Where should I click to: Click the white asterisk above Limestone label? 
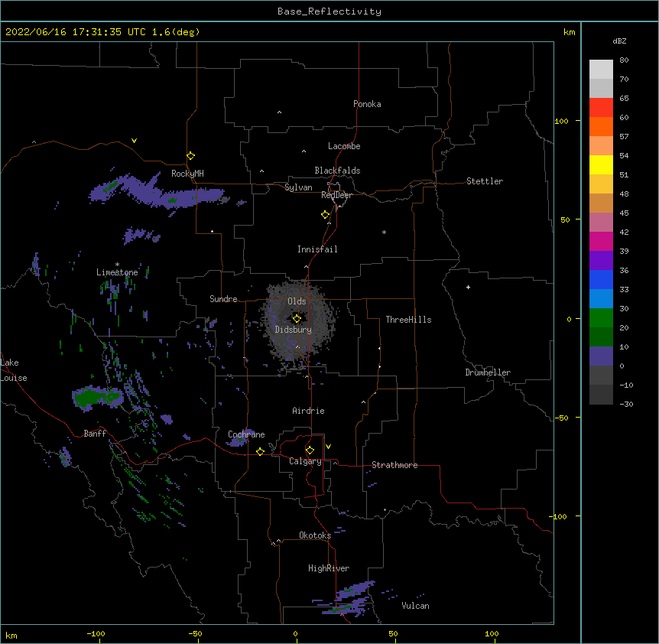[117, 265]
